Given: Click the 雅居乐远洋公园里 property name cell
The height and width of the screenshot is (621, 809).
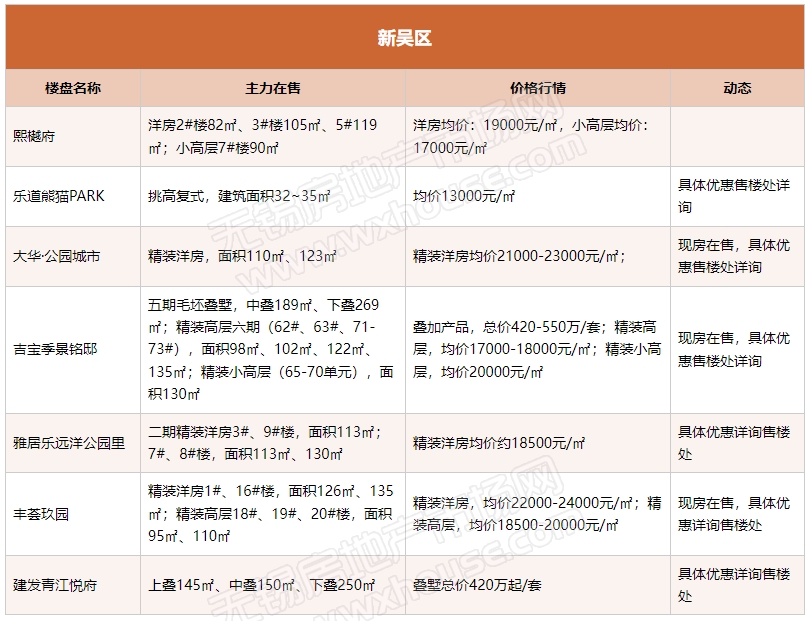Looking at the screenshot, I should coord(73,443).
